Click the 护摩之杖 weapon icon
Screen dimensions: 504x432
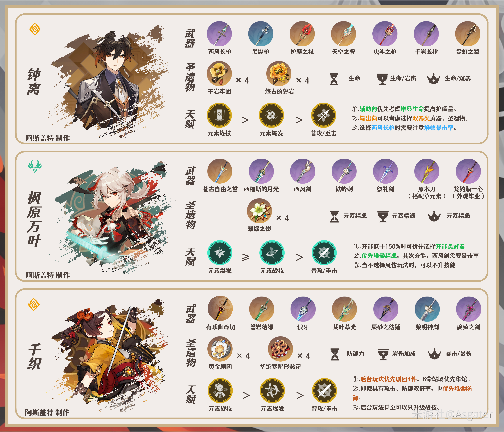302,34
